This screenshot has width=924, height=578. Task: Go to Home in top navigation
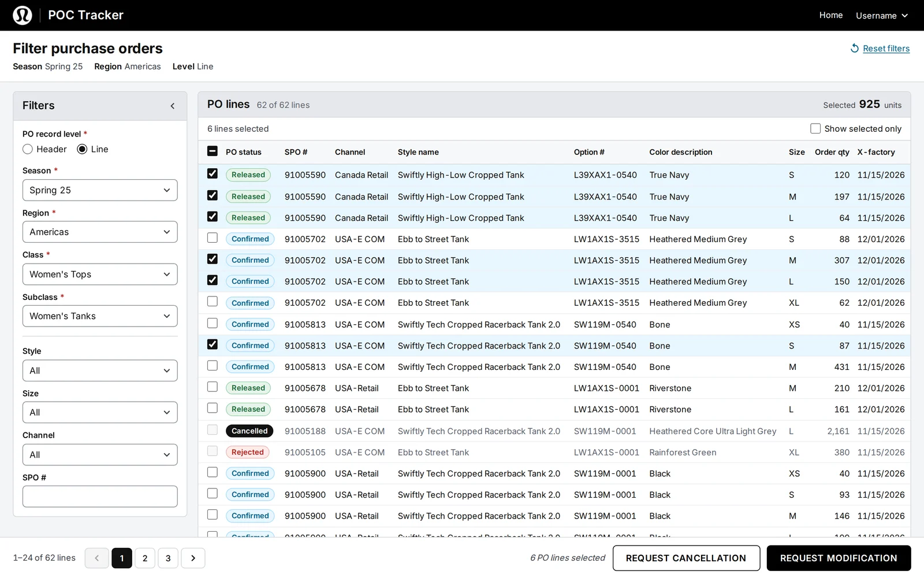point(830,15)
